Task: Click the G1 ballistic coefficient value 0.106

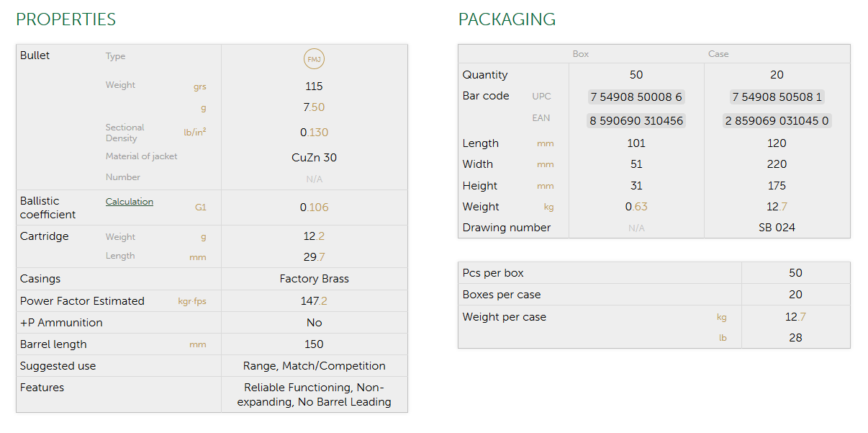Action: click(314, 207)
